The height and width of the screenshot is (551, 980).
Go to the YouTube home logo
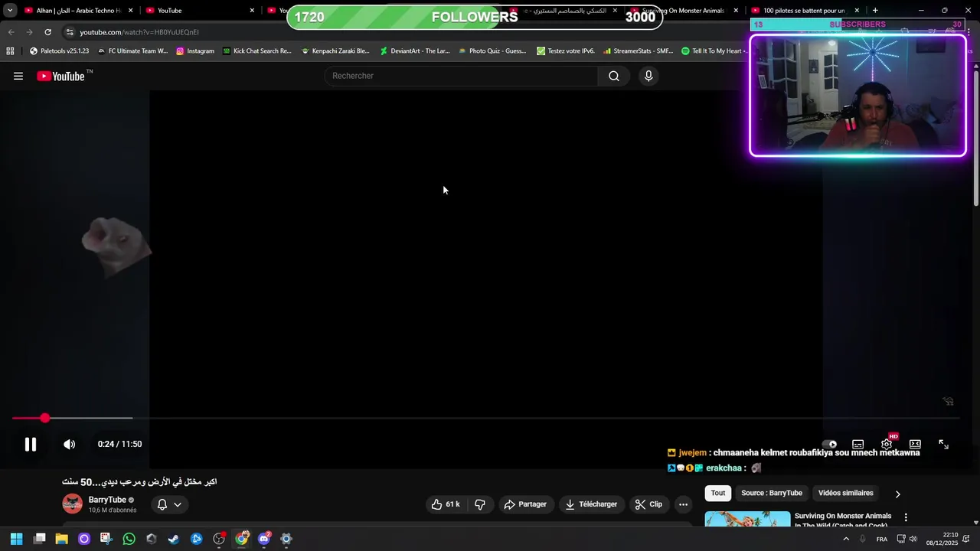62,76
